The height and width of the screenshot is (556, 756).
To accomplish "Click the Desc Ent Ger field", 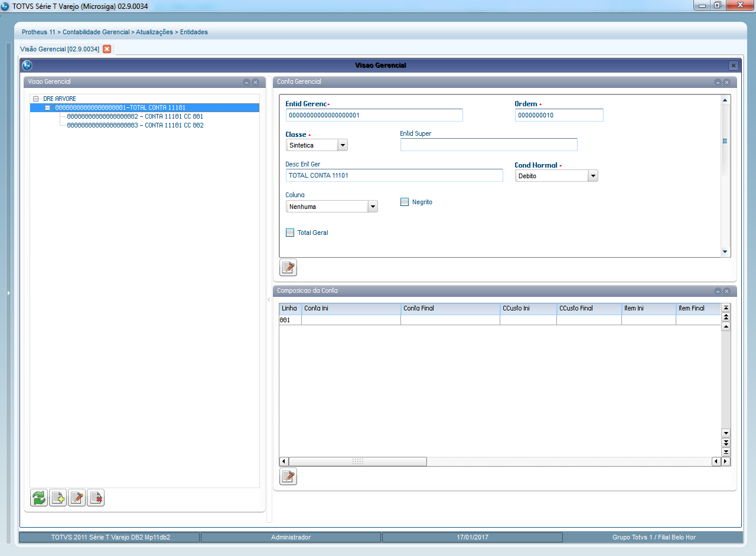I will [x=394, y=175].
